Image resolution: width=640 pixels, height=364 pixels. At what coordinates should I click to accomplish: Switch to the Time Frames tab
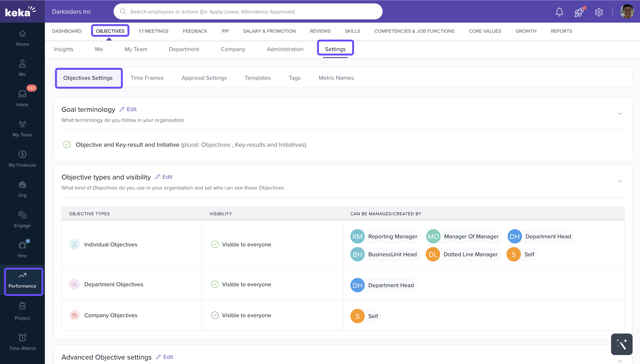pyautogui.click(x=147, y=78)
